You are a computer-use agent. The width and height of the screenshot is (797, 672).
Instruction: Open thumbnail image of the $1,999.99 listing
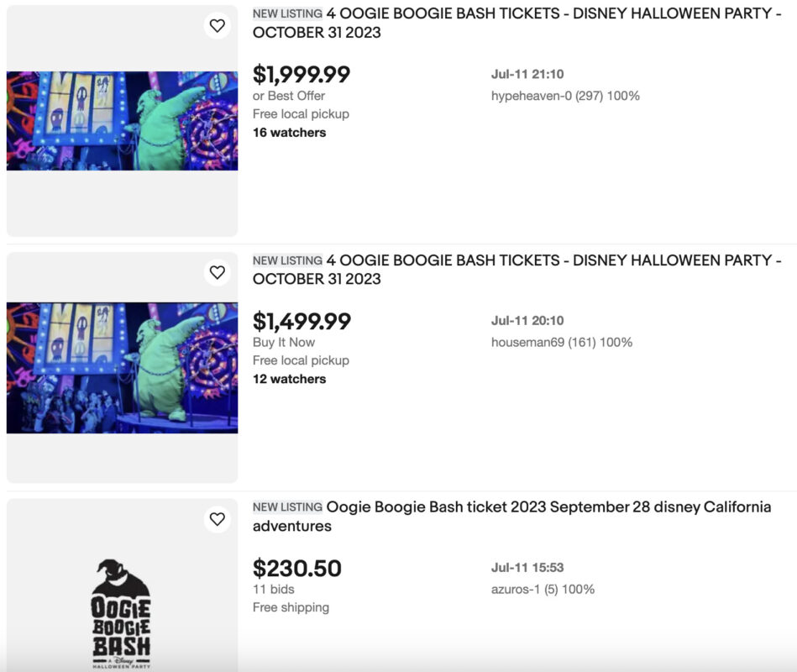click(x=122, y=121)
